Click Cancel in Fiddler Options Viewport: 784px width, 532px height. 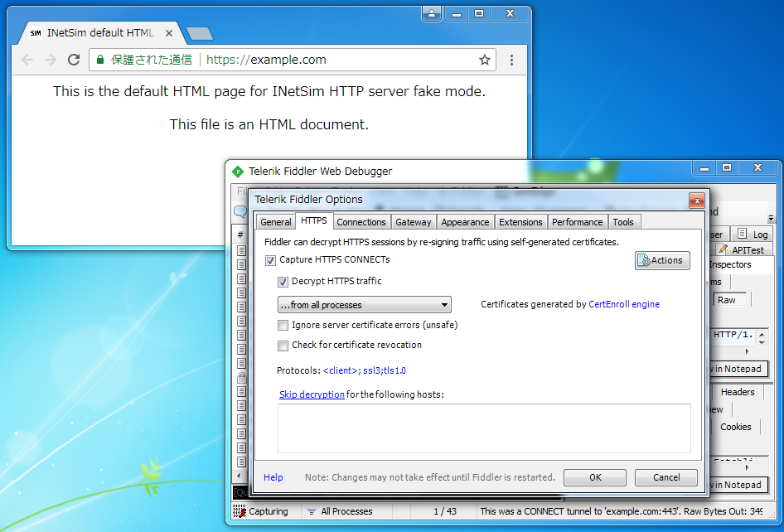[666, 477]
